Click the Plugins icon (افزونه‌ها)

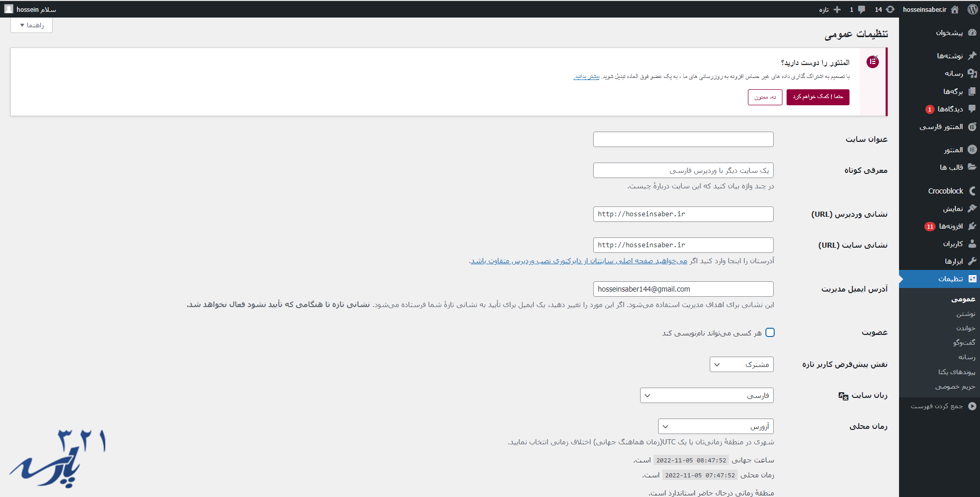click(972, 226)
